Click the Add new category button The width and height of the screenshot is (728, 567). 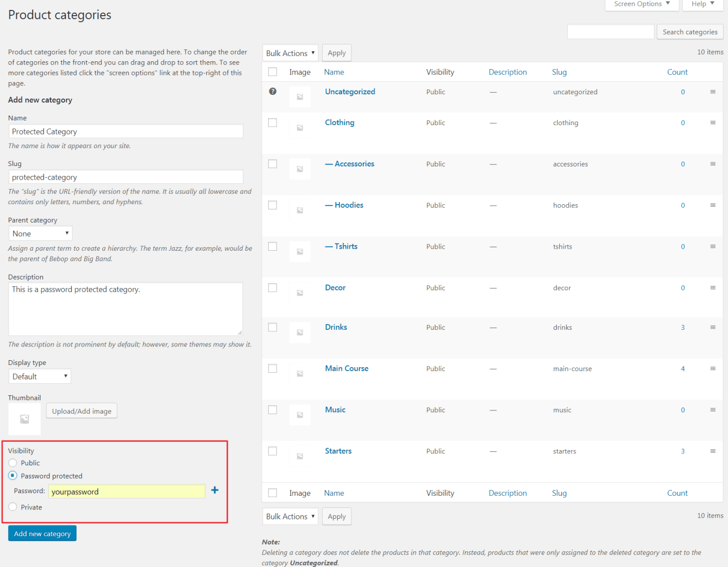tap(42, 533)
